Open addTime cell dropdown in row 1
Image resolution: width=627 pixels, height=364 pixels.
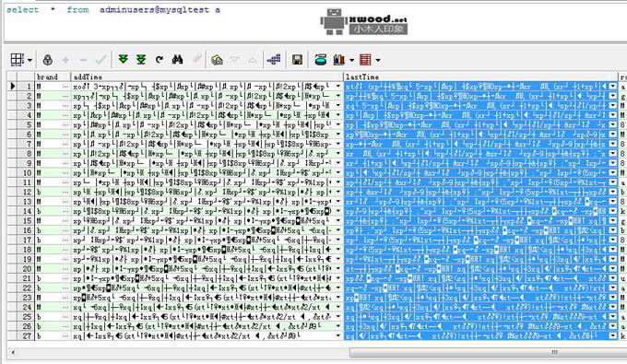tap(338, 87)
